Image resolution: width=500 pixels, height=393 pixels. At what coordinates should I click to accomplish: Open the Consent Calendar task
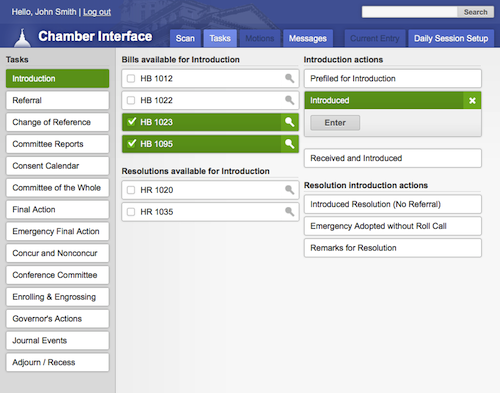[x=57, y=166]
